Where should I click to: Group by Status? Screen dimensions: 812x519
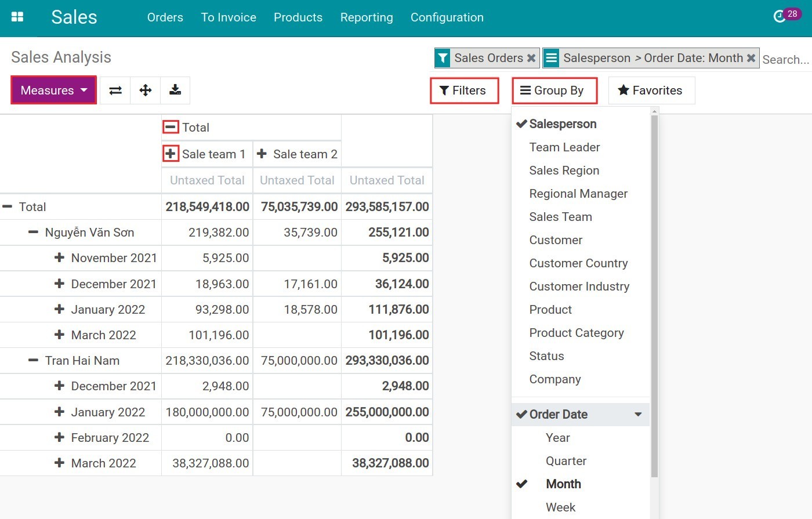tap(581, 356)
